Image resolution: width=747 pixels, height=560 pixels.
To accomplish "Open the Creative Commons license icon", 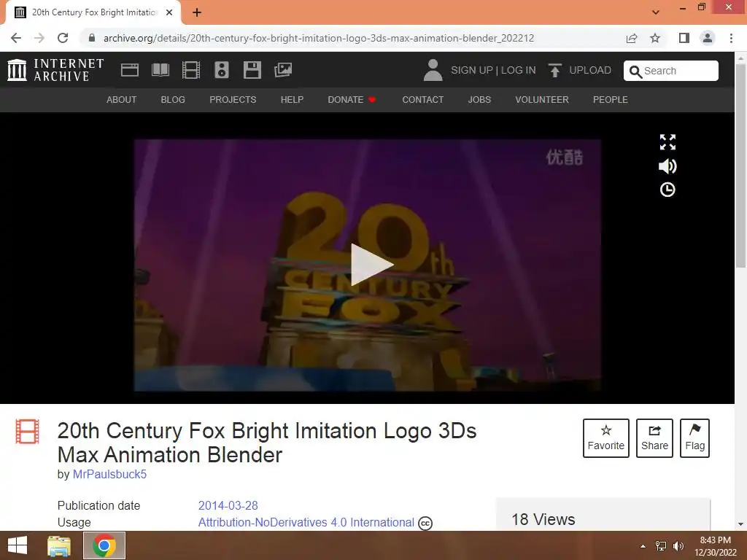I will coord(425,524).
